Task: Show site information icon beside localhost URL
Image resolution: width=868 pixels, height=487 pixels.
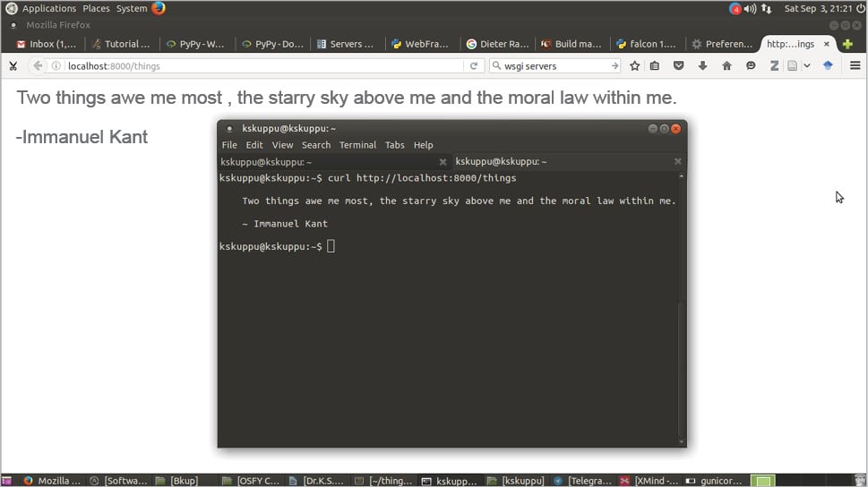Action: (x=56, y=65)
